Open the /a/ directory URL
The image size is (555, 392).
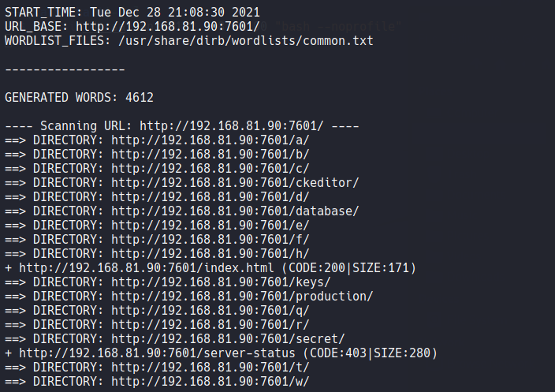[x=210, y=140]
